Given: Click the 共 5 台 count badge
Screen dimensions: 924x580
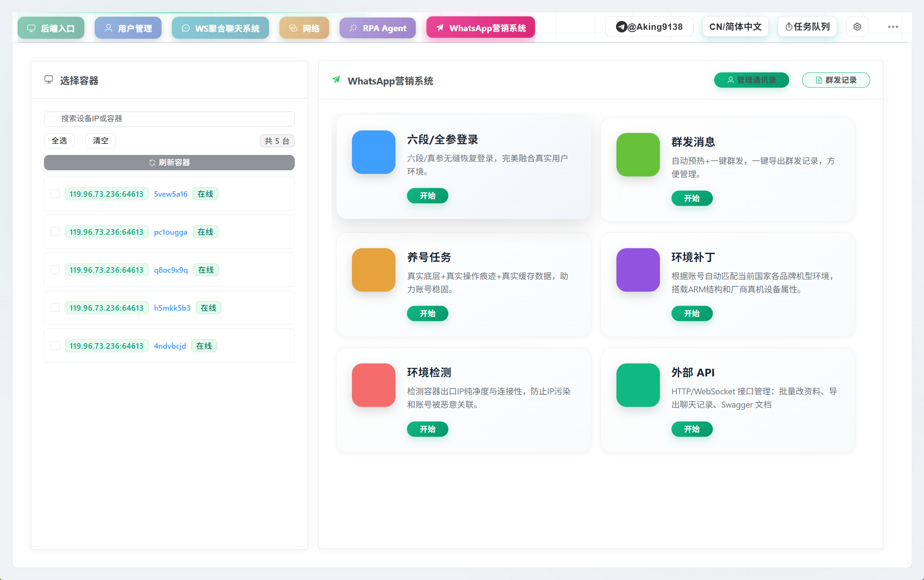Looking at the screenshot, I should coord(277,141).
